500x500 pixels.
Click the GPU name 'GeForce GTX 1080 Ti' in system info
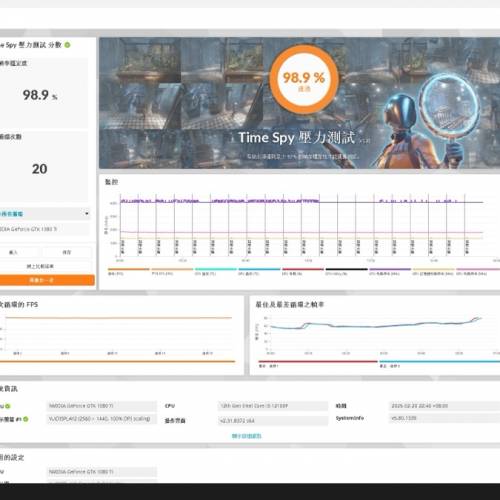click(101, 406)
